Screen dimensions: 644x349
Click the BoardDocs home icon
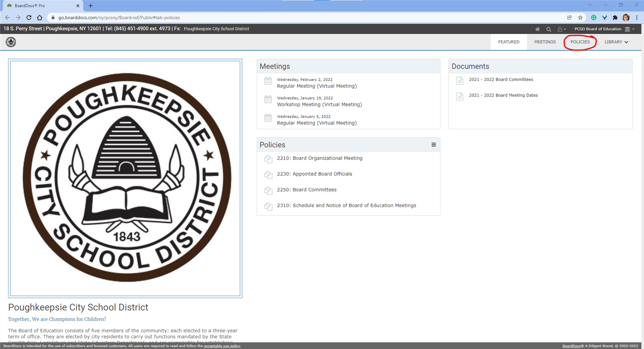(538, 29)
